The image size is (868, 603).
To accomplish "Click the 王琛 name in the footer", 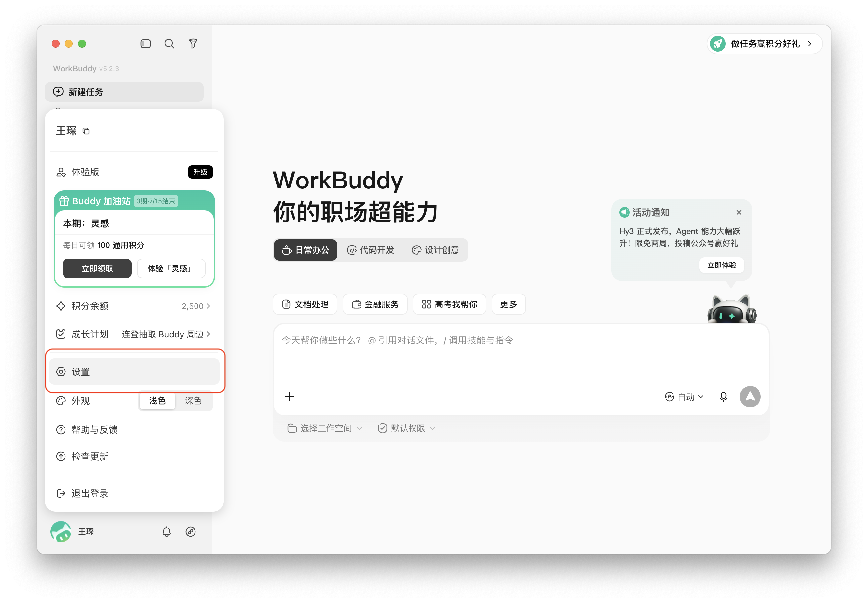I will pyautogui.click(x=86, y=532).
